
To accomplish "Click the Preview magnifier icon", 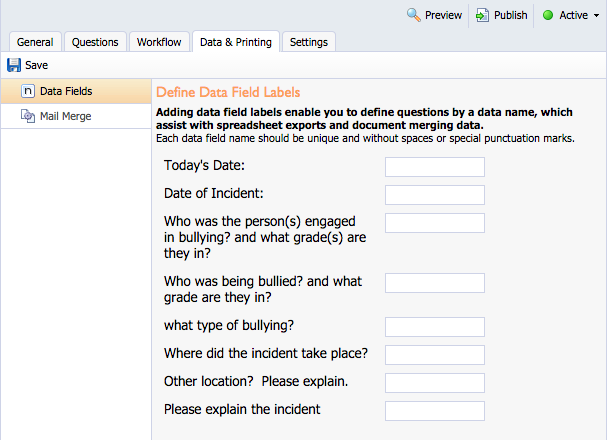I will coord(413,15).
